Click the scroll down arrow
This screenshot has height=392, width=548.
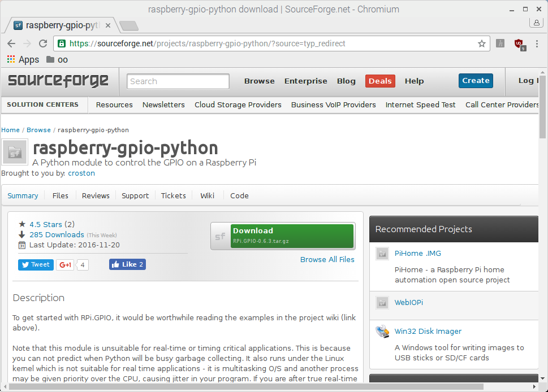pos(542,378)
